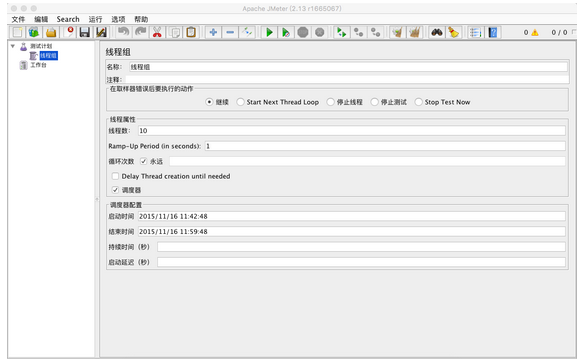This screenshot has width=578, height=361.
Task: Start the test with green play icon
Action: 269,32
